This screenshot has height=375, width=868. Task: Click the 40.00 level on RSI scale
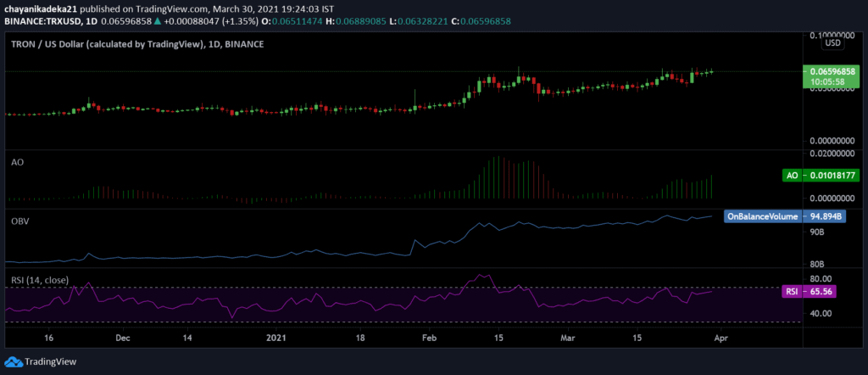point(821,314)
